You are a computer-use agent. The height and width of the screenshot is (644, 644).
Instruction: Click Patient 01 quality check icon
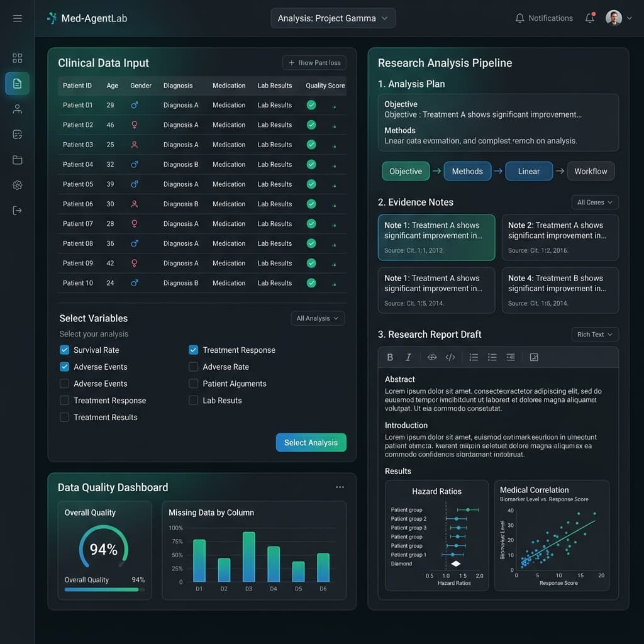[x=311, y=105]
